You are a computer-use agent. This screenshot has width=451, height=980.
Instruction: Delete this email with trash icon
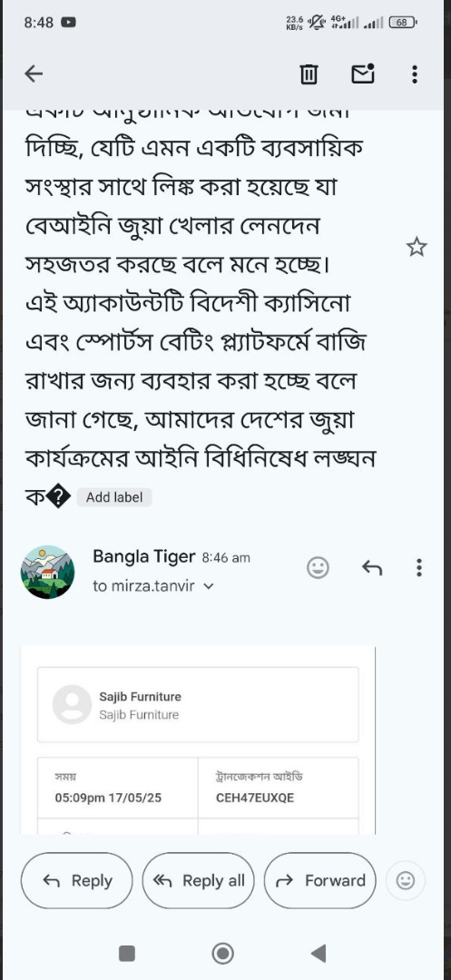[x=309, y=74]
